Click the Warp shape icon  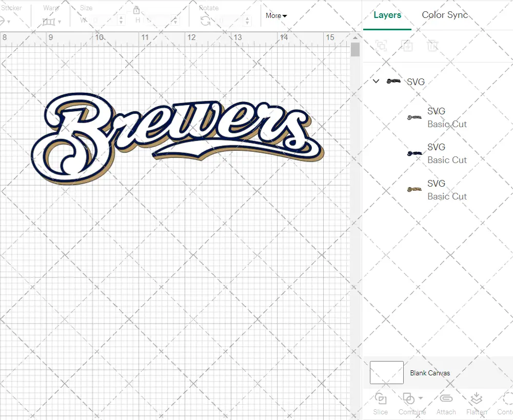coord(48,22)
